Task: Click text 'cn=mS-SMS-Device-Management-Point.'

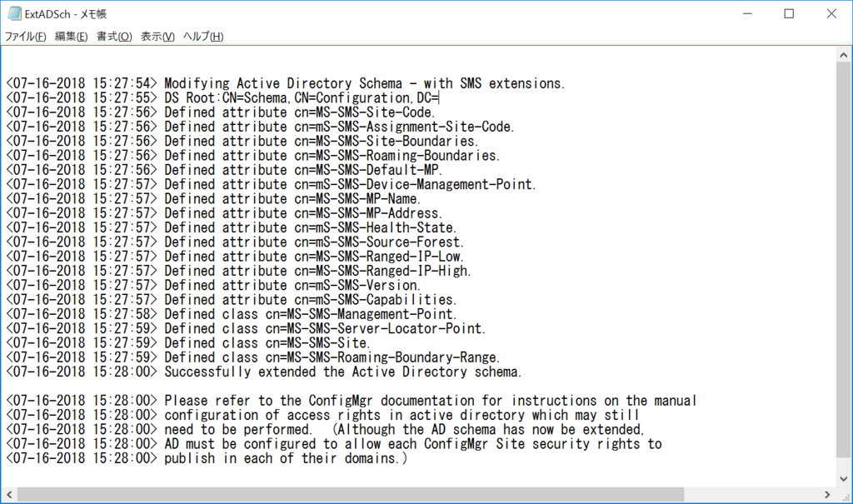Action: pyautogui.click(x=415, y=184)
